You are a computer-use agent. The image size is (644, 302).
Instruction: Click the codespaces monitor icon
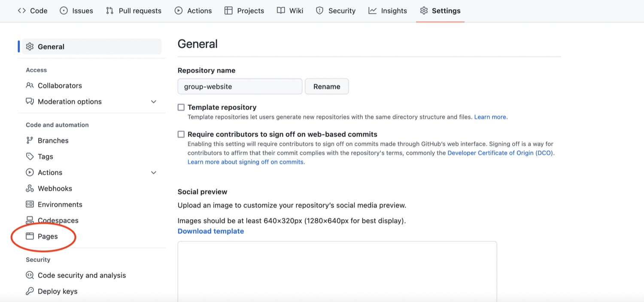pos(30,220)
